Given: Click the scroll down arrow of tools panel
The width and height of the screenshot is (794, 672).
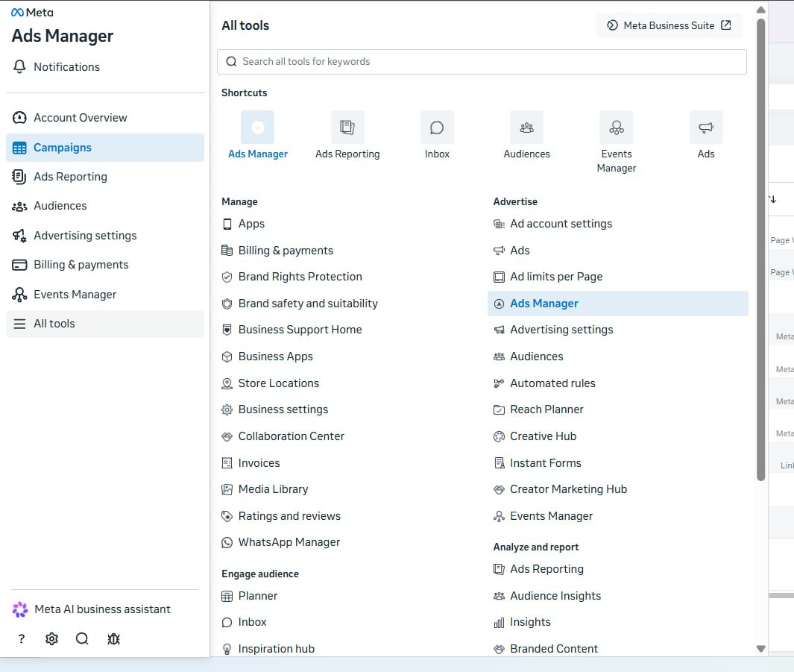Looking at the screenshot, I should (x=760, y=649).
